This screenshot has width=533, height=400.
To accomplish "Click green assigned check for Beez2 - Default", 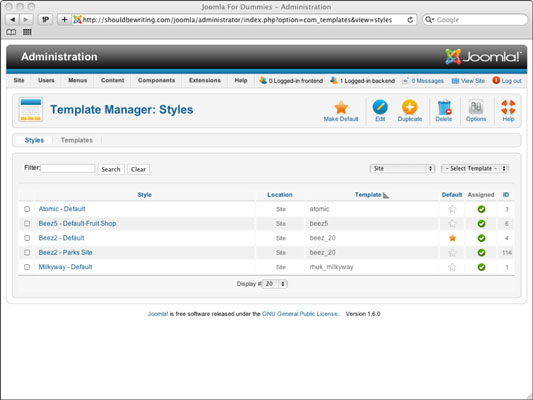I will click(481, 238).
